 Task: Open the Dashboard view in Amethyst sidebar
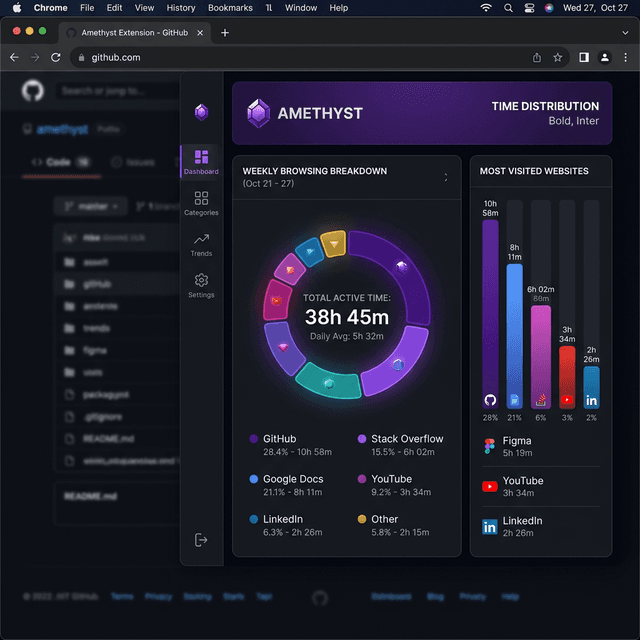pyautogui.click(x=201, y=161)
